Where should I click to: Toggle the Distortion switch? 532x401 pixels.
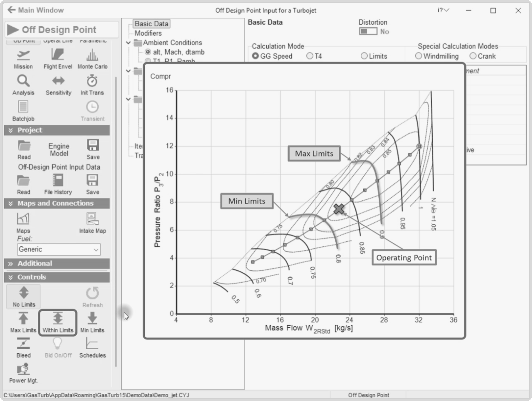368,32
